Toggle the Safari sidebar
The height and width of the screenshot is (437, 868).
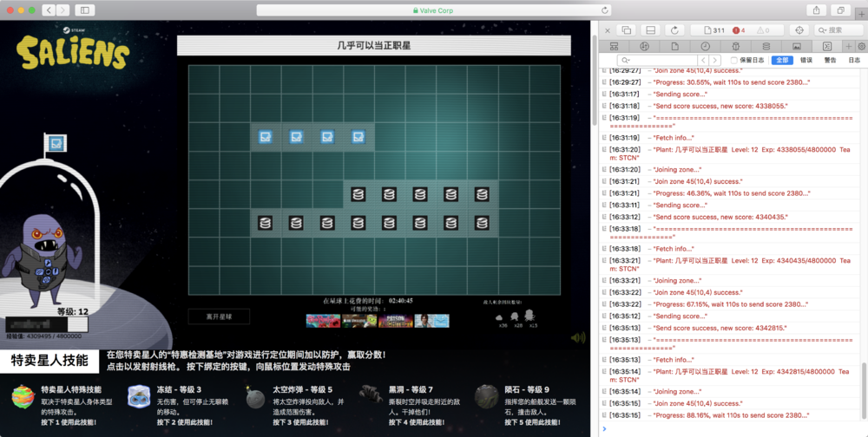tap(85, 10)
